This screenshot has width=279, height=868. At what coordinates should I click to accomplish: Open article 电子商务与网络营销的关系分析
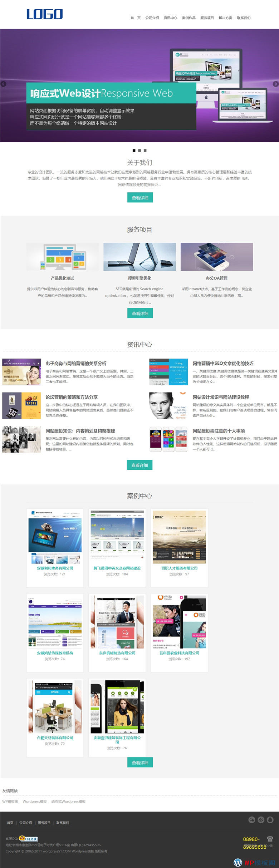click(x=76, y=363)
